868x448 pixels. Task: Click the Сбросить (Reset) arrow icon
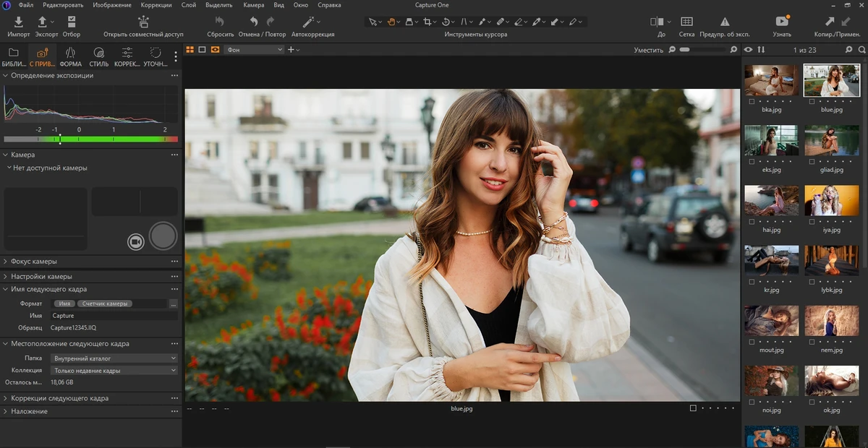pos(220,22)
